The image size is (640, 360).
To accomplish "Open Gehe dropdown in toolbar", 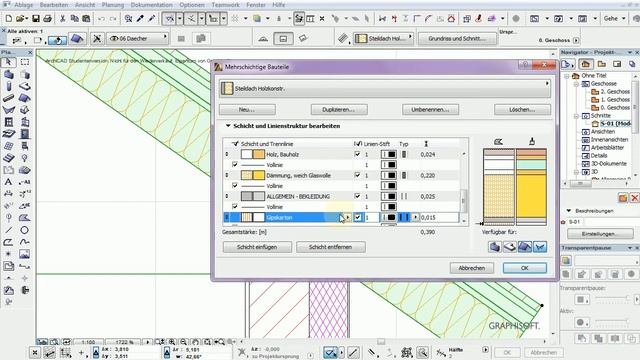I will coord(615,18).
